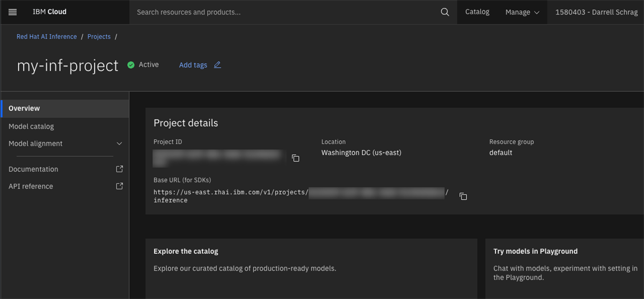Open the Manage dropdown menu
Screen dimensions: 644x299
coord(522,12)
